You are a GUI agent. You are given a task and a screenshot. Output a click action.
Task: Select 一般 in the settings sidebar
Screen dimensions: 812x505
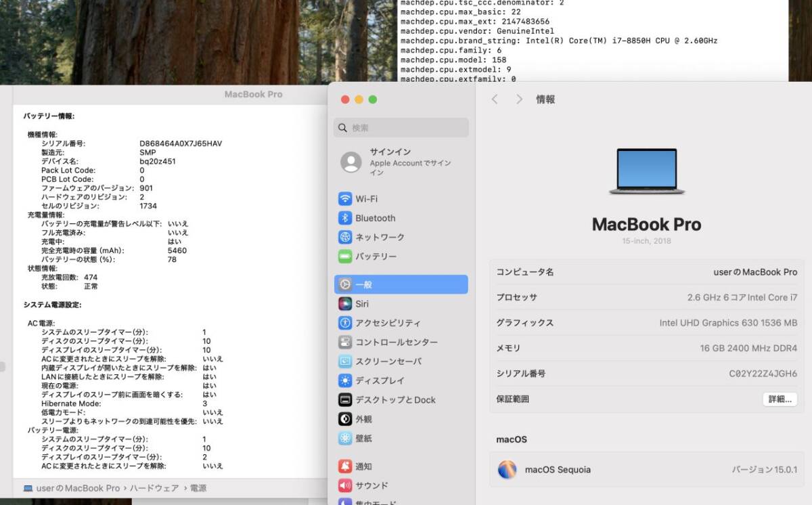tap(401, 284)
